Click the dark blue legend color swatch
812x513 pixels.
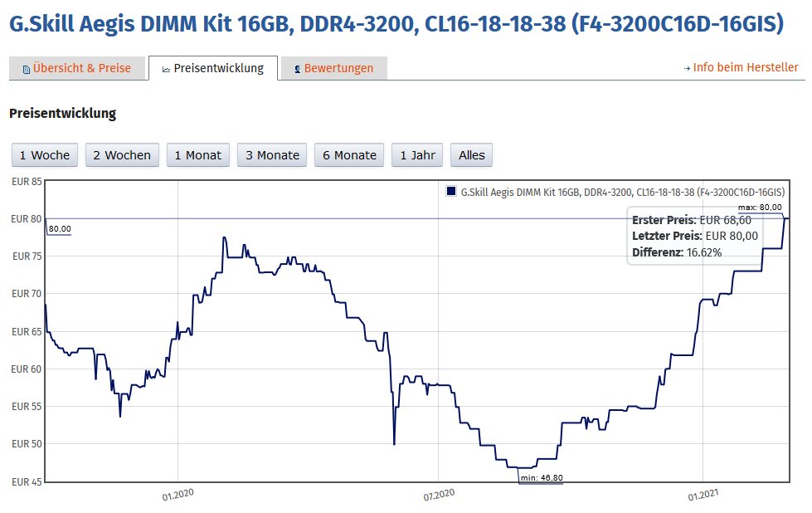point(451,191)
